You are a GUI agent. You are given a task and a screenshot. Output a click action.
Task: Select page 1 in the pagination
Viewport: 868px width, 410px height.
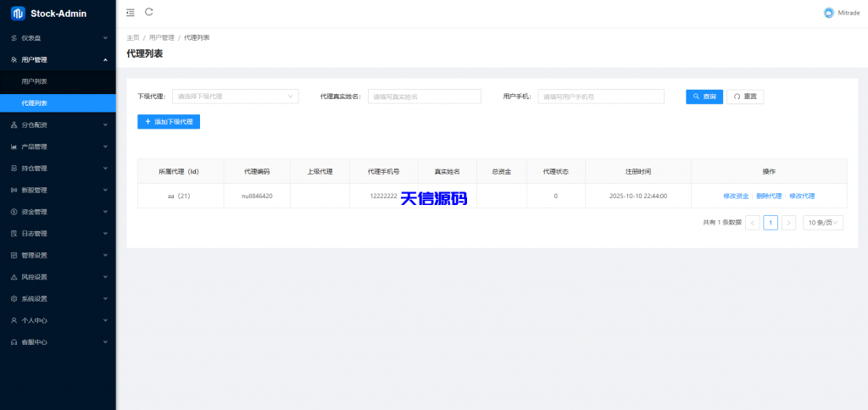[771, 223]
